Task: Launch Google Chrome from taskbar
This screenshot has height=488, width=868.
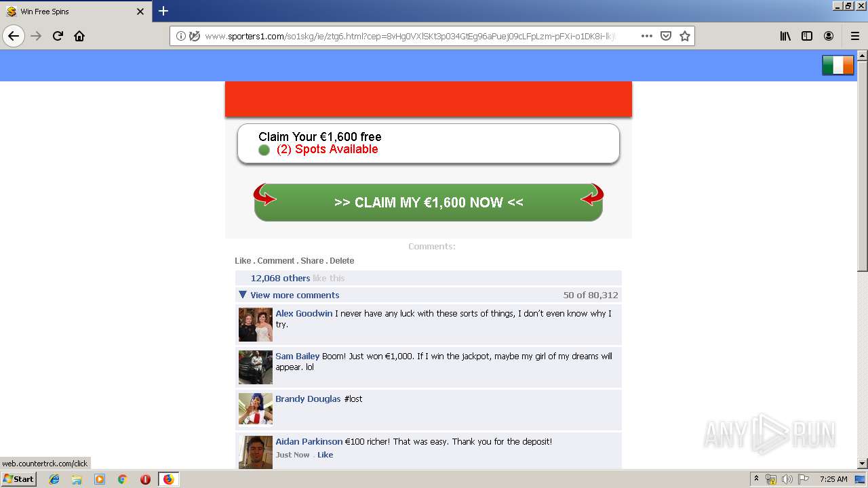Action: point(122,479)
